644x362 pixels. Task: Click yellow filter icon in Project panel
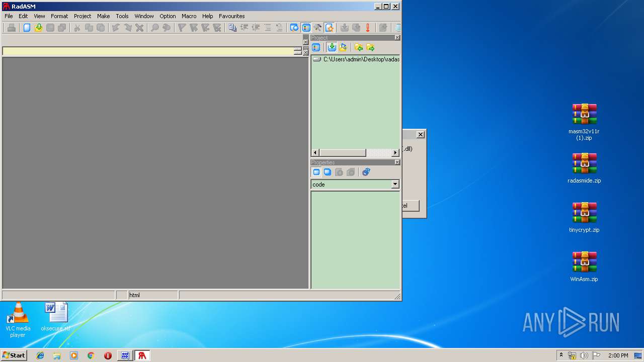pyautogui.click(x=343, y=47)
